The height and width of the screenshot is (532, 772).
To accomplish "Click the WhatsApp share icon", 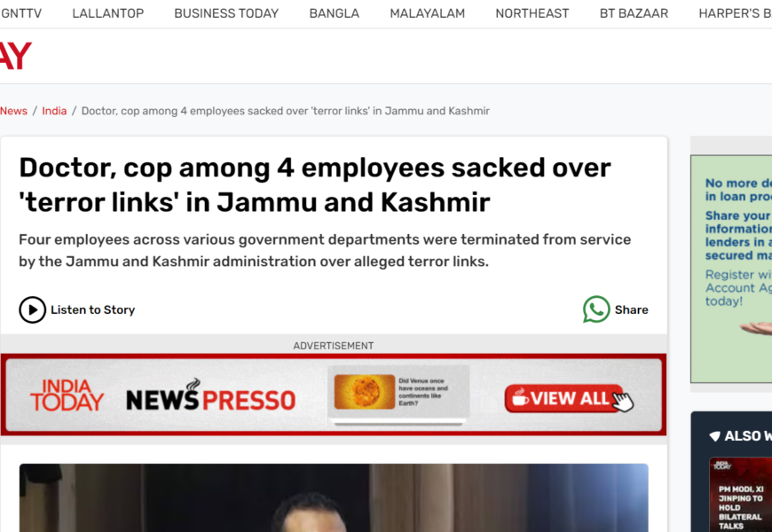I will pos(596,309).
